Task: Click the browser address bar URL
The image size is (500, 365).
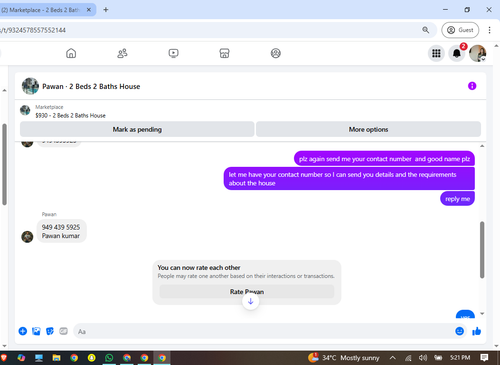Action: 33,30
